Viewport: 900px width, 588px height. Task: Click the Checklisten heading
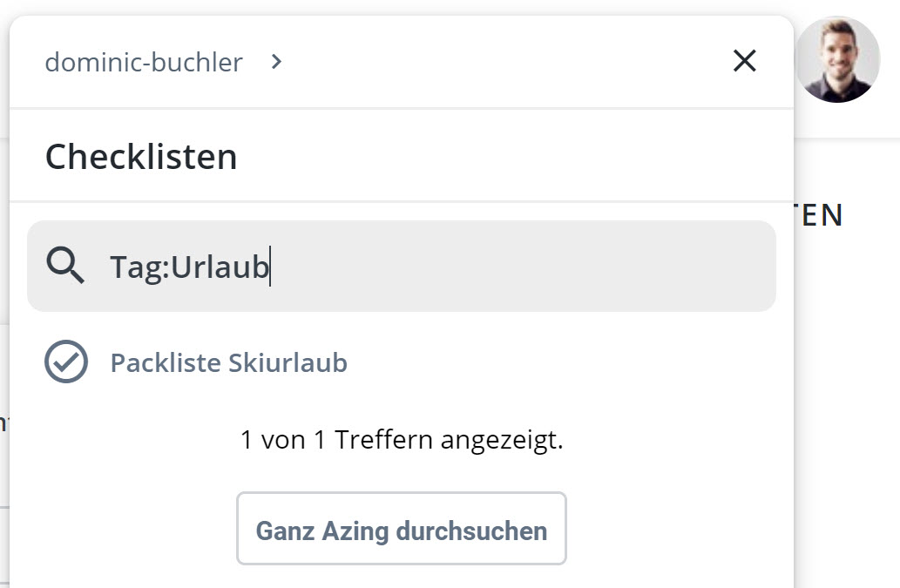(x=141, y=157)
